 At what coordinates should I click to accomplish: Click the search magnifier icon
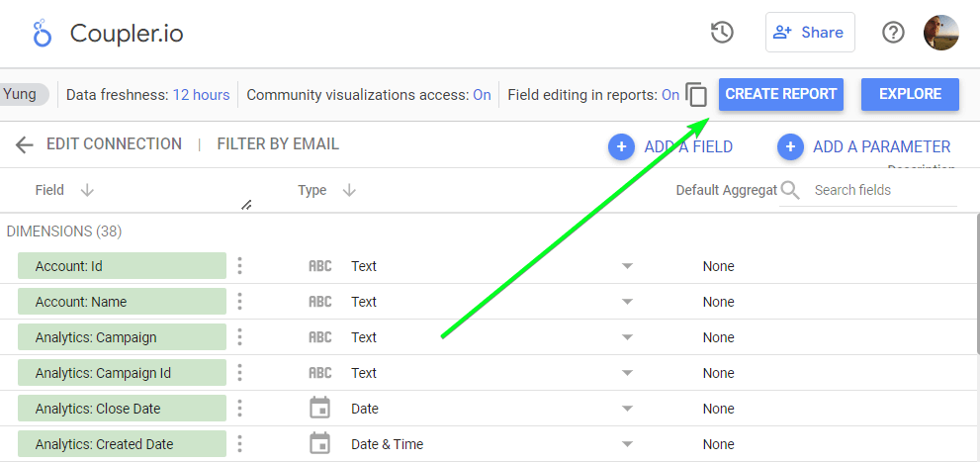click(x=790, y=190)
